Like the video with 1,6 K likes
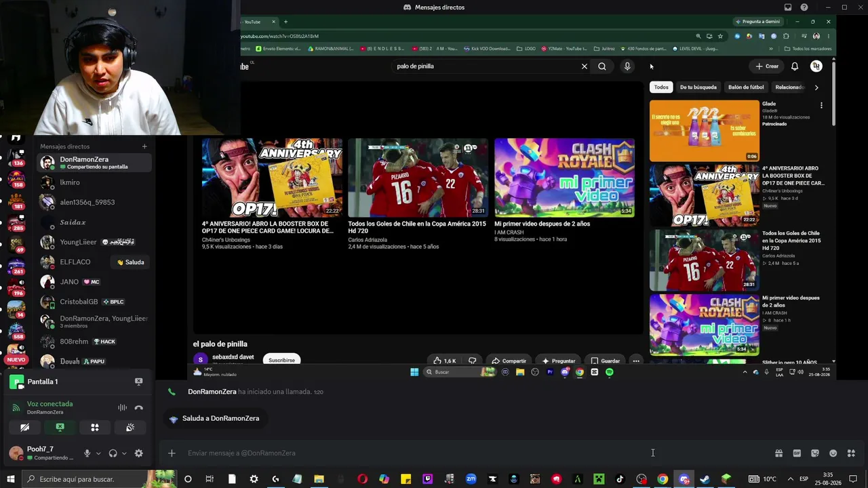Image resolution: width=868 pixels, height=488 pixels. click(x=445, y=361)
